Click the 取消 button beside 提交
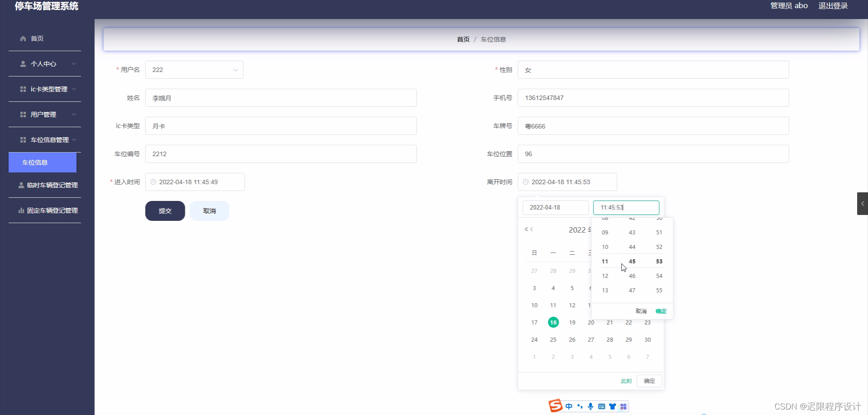This screenshot has width=868, height=415. tap(209, 211)
